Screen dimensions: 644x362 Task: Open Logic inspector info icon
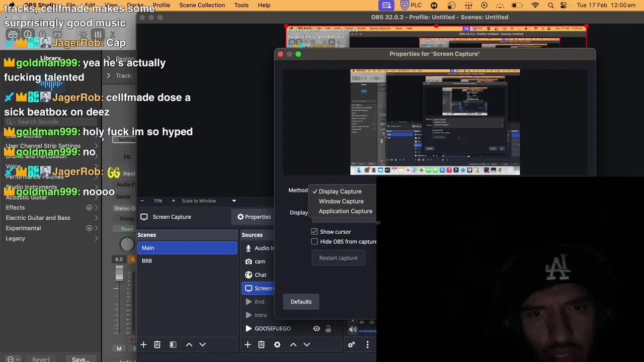pyautogui.click(x=28, y=35)
